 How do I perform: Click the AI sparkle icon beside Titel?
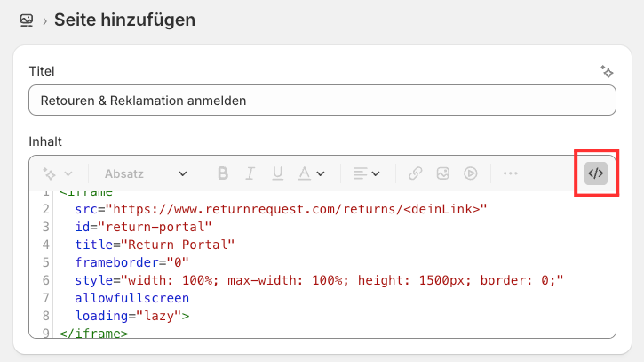pos(607,72)
